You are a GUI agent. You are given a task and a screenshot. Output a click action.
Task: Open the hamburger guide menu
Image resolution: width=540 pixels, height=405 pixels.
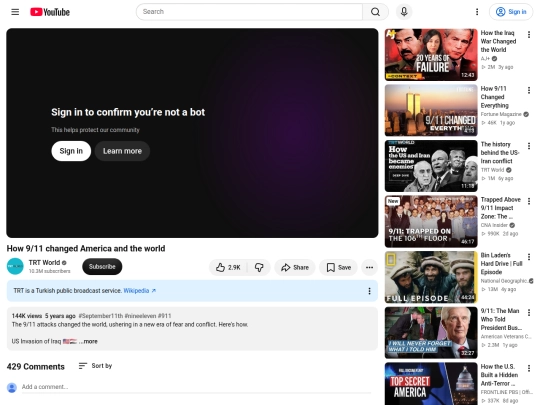(x=15, y=12)
